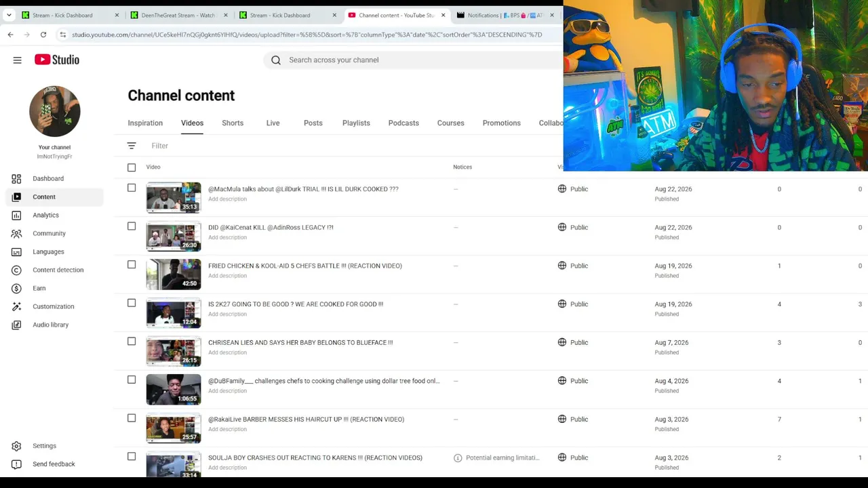Open the DuBFamily 1:06:55 video thumbnail

click(174, 389)
